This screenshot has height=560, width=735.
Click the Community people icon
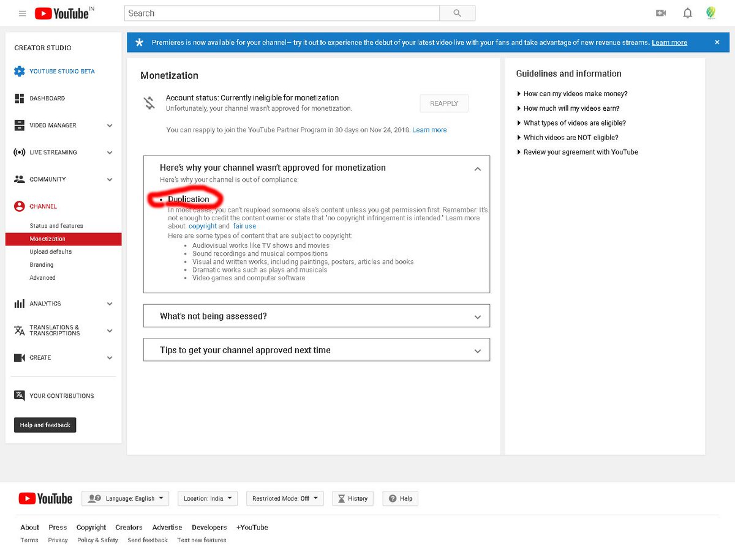(20, 179)
